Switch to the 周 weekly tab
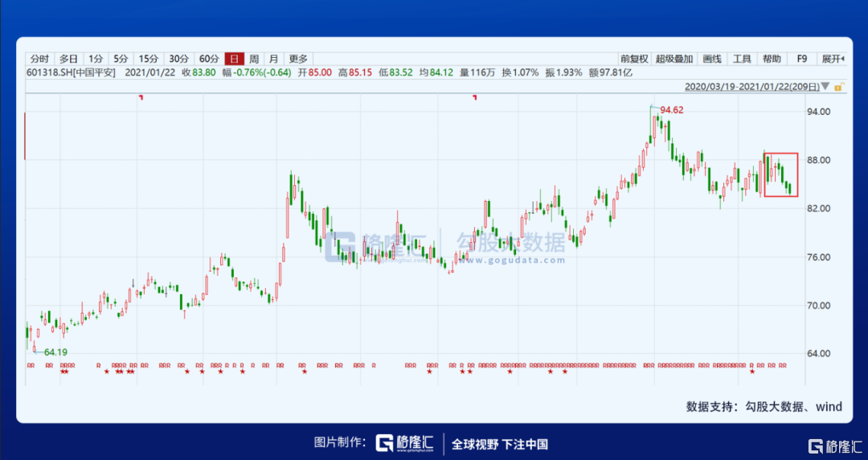This screenshot has height=460, width=868. (x=253, y=59)
